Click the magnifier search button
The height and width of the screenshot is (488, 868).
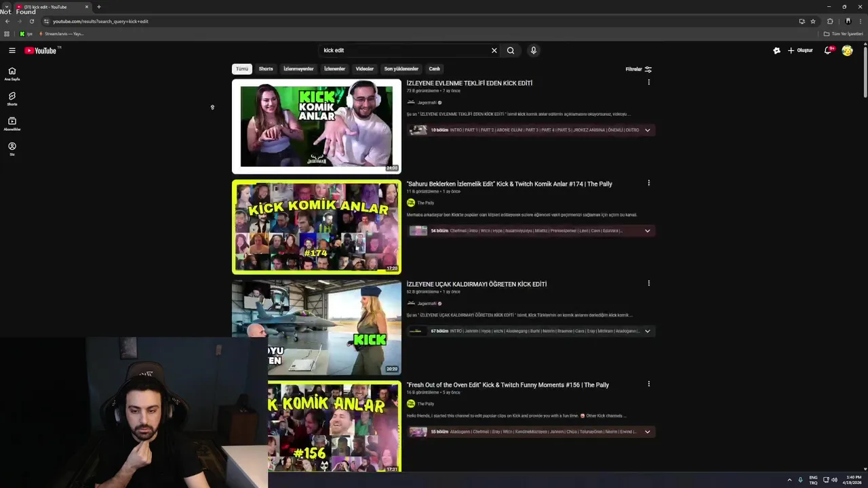click(x=511, y=50)
